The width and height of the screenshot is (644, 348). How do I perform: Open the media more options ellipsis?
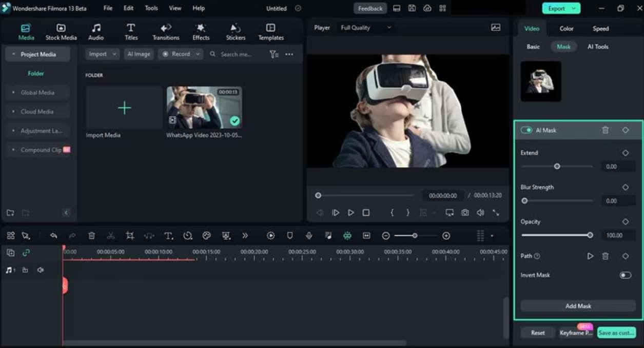[289, 54]
